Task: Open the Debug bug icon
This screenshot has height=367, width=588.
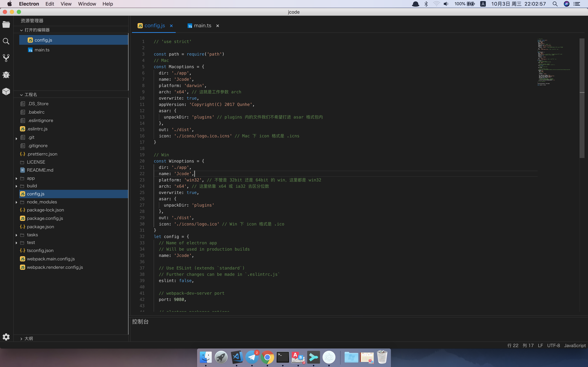Action: click(6, 75)
